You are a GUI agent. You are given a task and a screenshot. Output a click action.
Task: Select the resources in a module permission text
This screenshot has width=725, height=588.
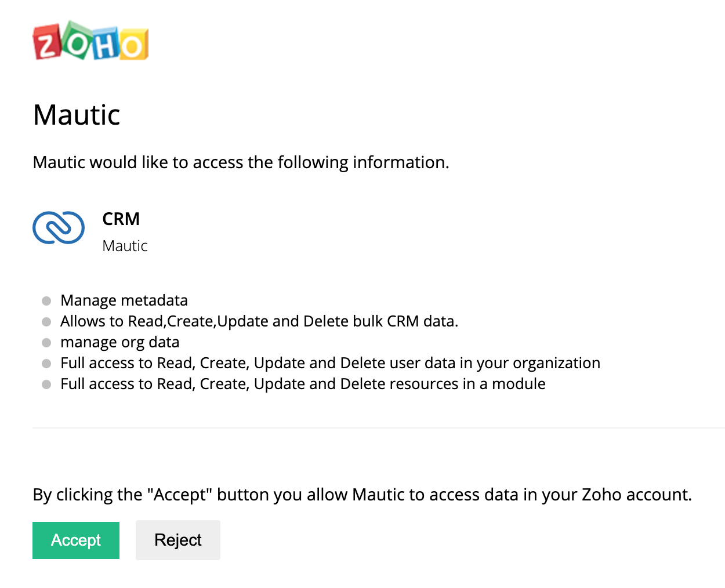click(303, 384)
